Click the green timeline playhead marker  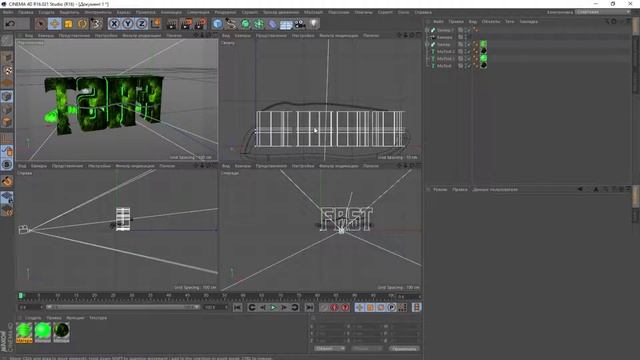click(21, 296)
